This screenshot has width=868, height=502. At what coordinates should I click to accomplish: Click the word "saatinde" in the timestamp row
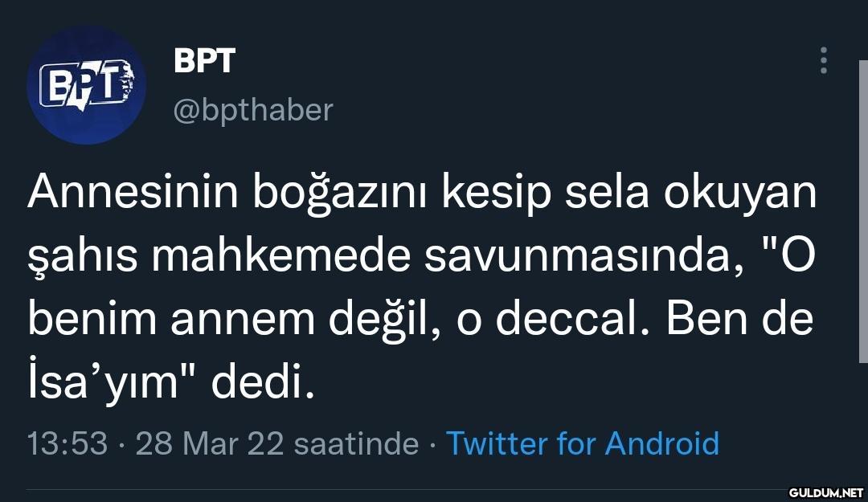point(356,443)
